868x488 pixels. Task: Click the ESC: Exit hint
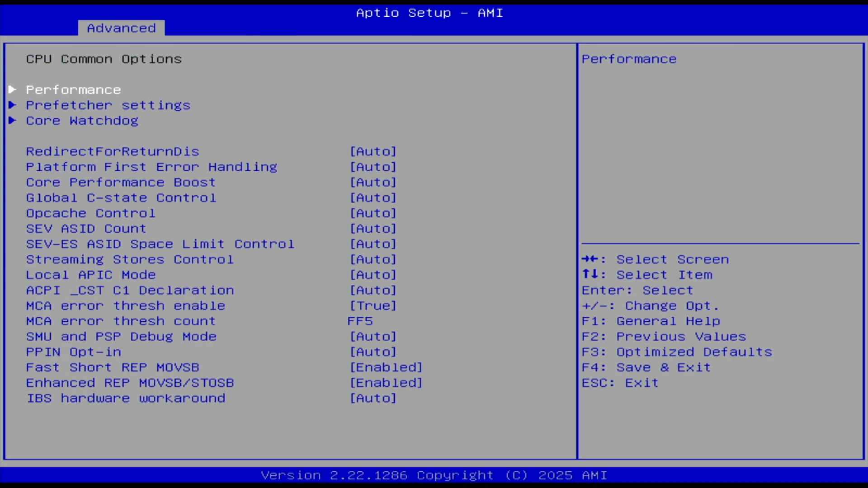pos(620,383)
